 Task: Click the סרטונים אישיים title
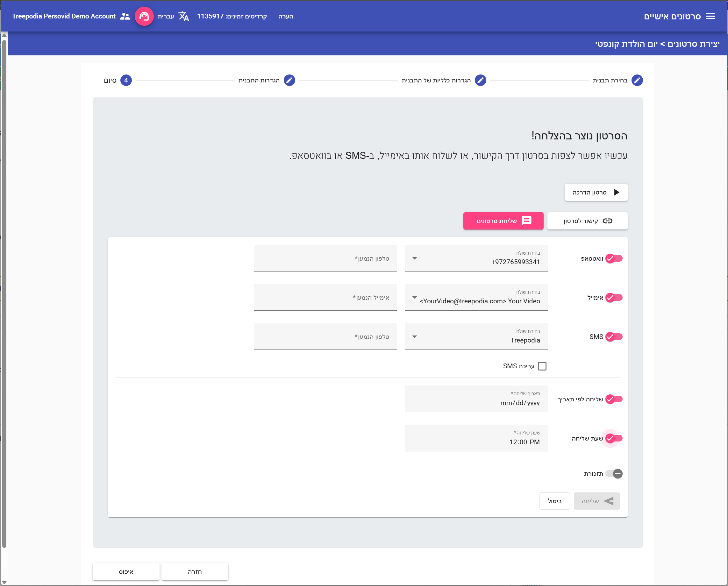pyautogui.click(x=672, y=16)
